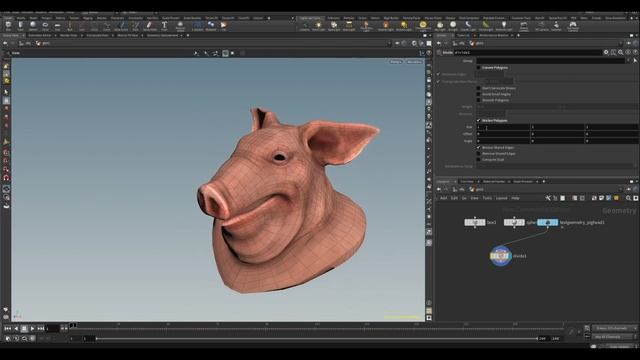Switch to the Geometry Spreadsheet tab
The height and width of the screenshot is (360, 640).
point(162,36)
